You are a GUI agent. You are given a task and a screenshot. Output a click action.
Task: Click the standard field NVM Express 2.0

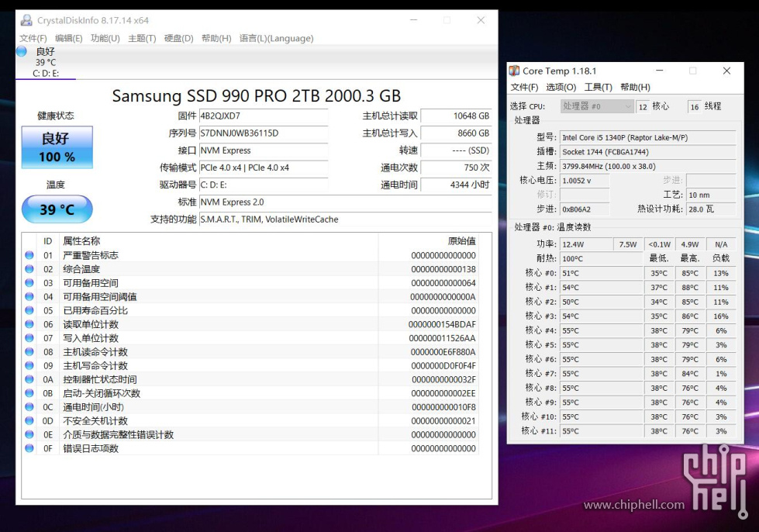(x=346, y=202)
